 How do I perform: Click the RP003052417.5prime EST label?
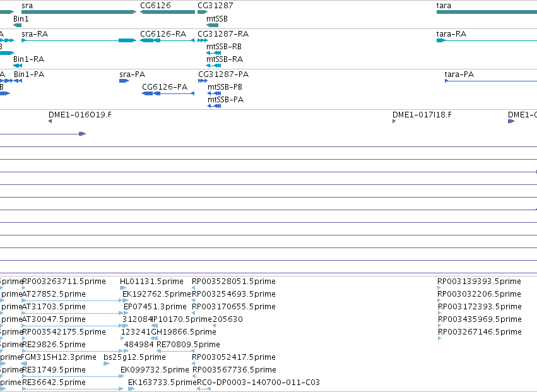point(233,357)
